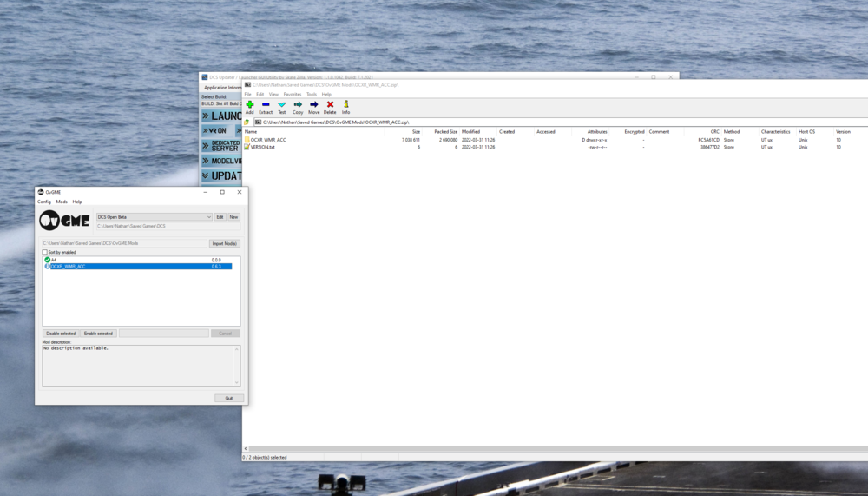This screenshot has width=868, height=496.
Task: Sort 7-Zip list by Packed Size column
Action: pyautogui.click(x=441, y=132)
